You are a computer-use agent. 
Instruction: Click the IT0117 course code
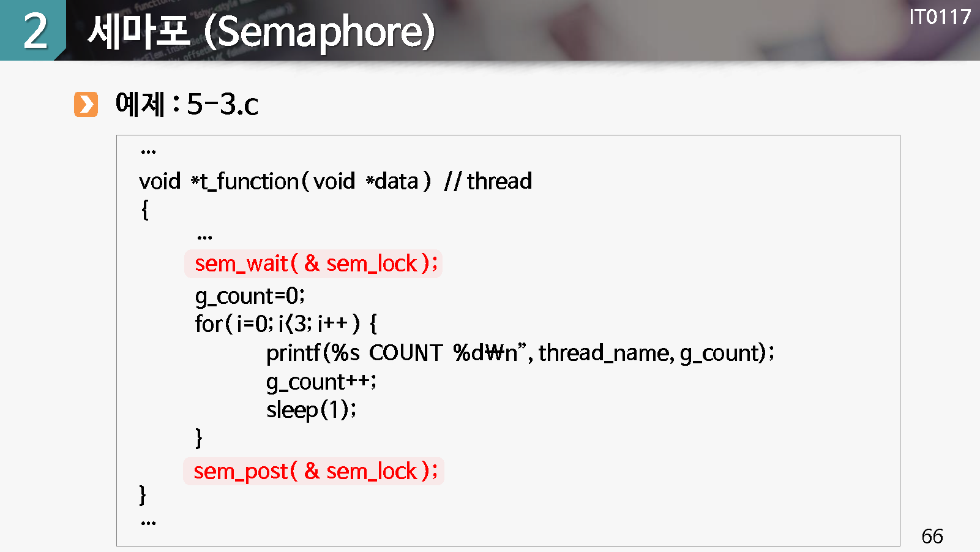point(940,17)
